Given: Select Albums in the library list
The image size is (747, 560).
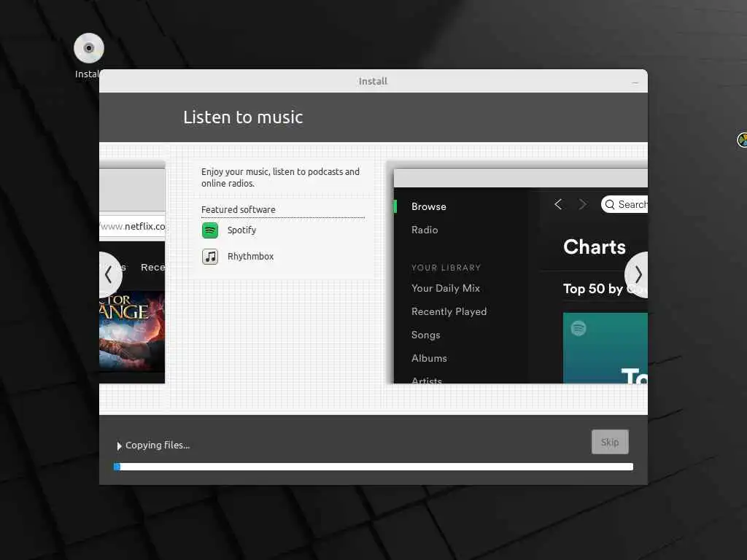Looking at the screenshot, I should 429,358.
